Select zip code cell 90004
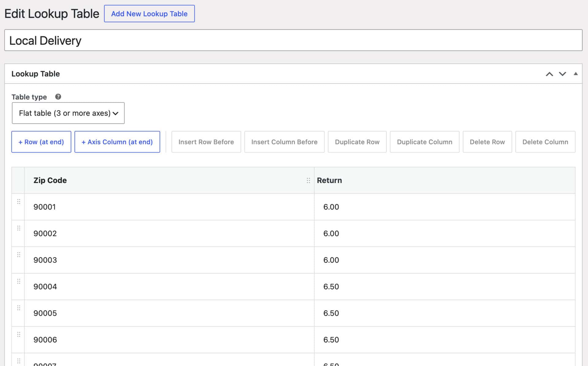The width and height of the screenshot is (588, 366). tap(169, 287)
